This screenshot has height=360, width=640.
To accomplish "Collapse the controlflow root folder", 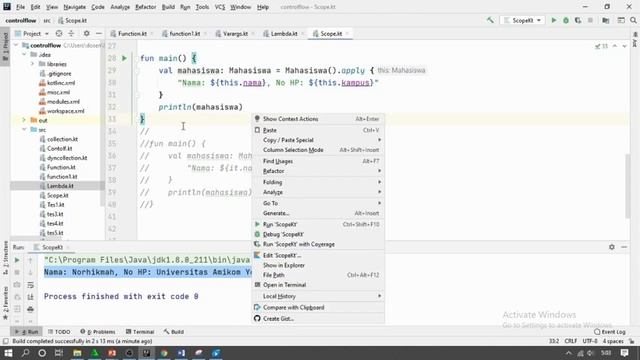I will point(16,45).
